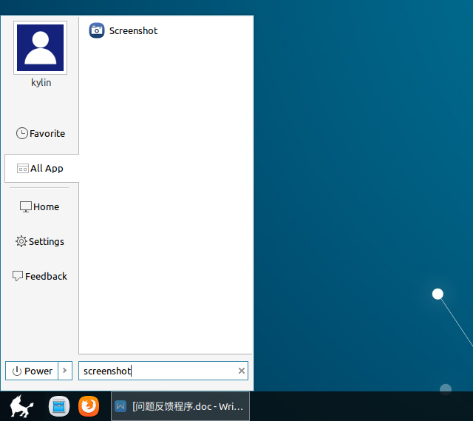Viewport: 474px width, 421px height.
Task: Open the Favorite apps section
Action: click(40, 134)
